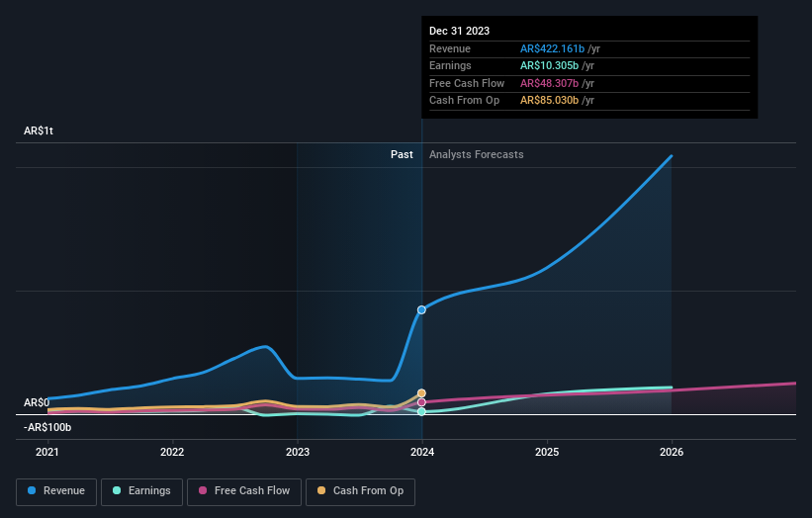Click the AR$85.030b cash from op value
The height and width of the screenshot is (518, 812).
(549, 101)
